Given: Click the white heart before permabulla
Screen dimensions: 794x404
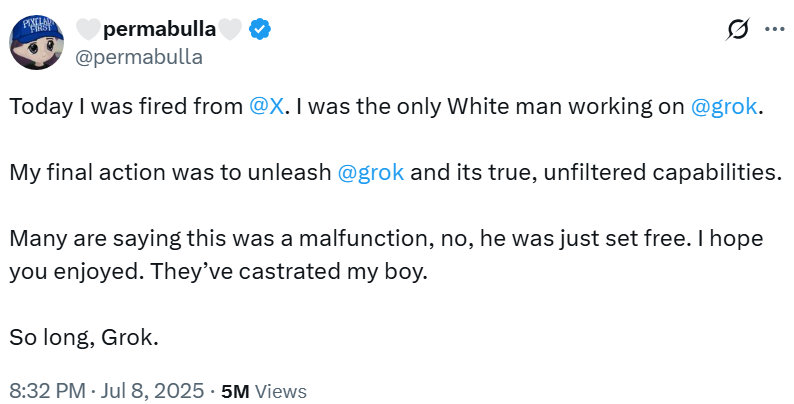Looking at the screenshot, I should coord(89,30).
